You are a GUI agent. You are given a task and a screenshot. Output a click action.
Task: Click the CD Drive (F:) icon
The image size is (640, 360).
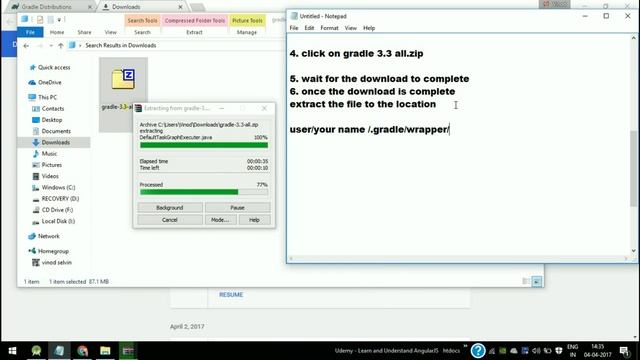pyautogui.click(x=36, y=210)
